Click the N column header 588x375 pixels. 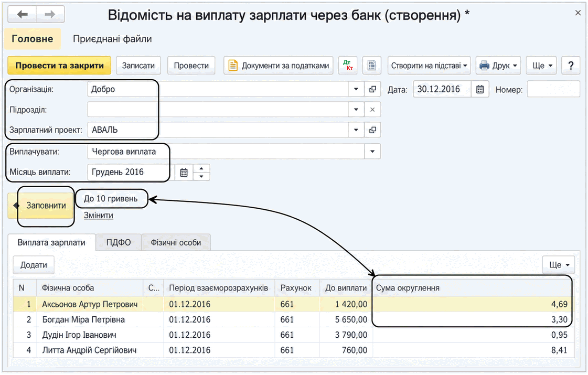click(x=25, y=288)
